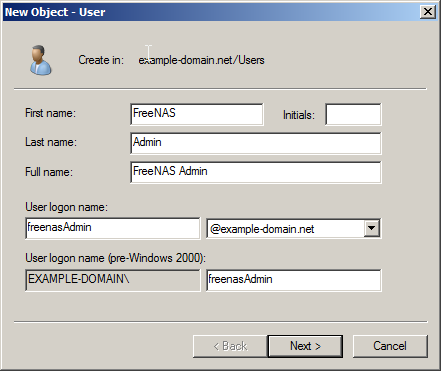Click the pre-Windows 2000 logon name field

tap(294, 280)
